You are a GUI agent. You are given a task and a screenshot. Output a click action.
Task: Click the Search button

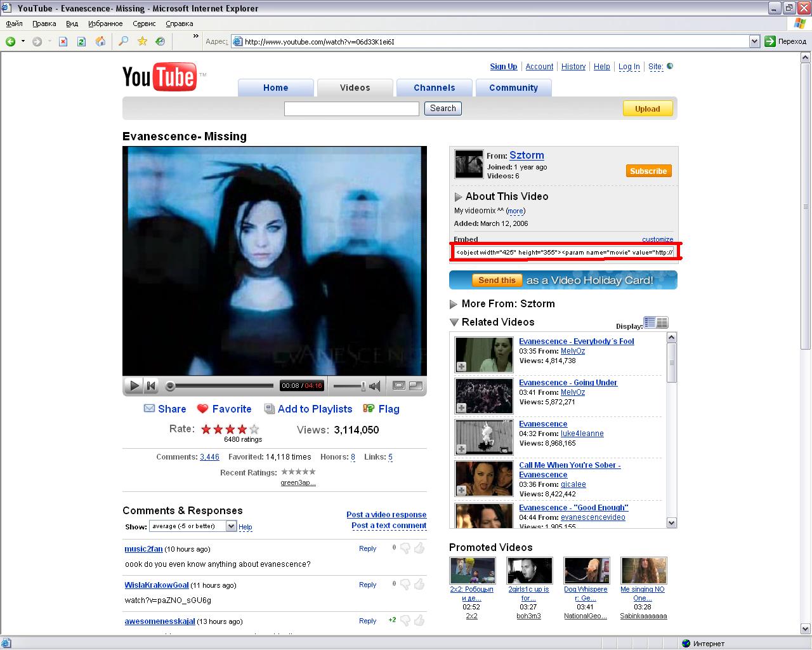pyautogui.click(x=443, y=109)
